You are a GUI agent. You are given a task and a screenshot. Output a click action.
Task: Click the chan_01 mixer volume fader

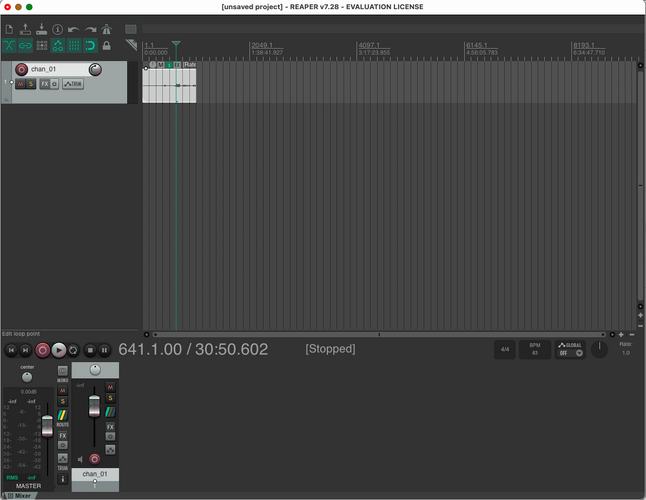(94, 406)
